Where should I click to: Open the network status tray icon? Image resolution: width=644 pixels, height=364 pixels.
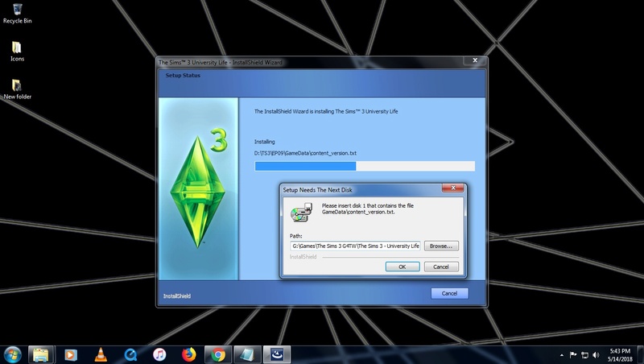pyautogui.click(x=584, y=355)
